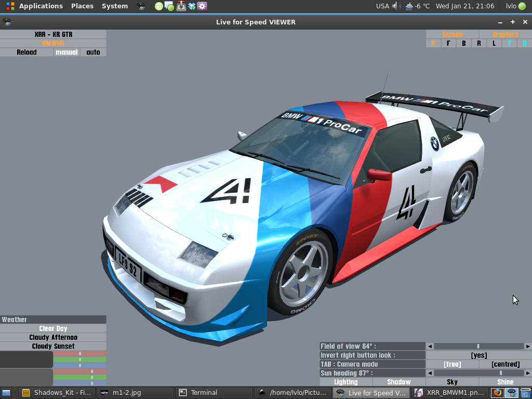Select the L left view button
The image size is (532, 399).
click(x=494, y=43)
